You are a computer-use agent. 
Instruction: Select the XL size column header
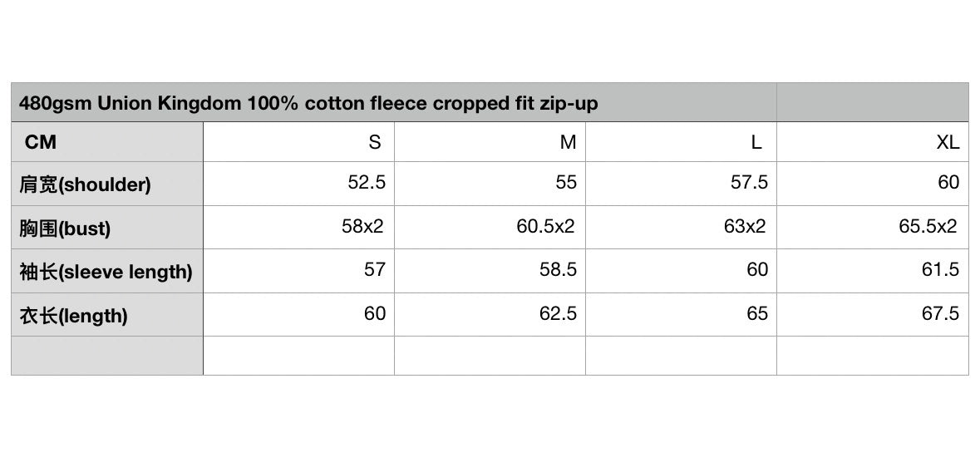click(x=948, y=143)
